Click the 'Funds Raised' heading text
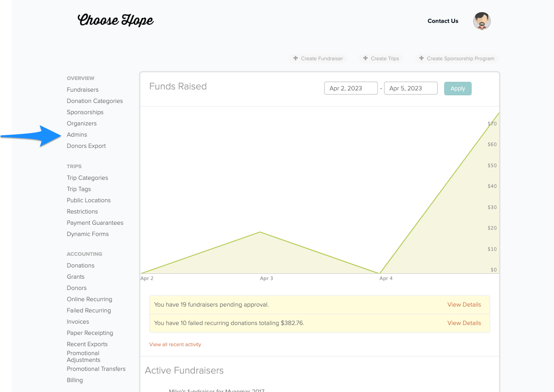 click(x=178, y=86)
